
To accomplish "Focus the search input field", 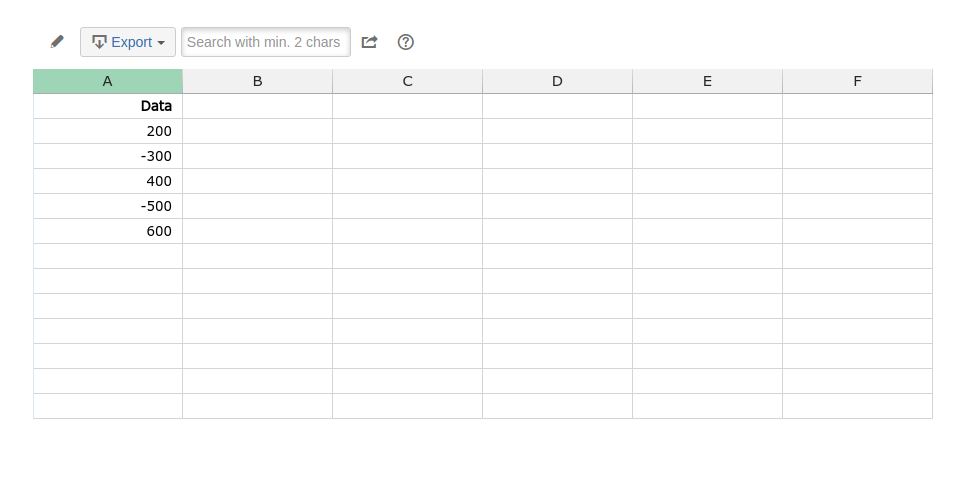I will pos(266,42).
